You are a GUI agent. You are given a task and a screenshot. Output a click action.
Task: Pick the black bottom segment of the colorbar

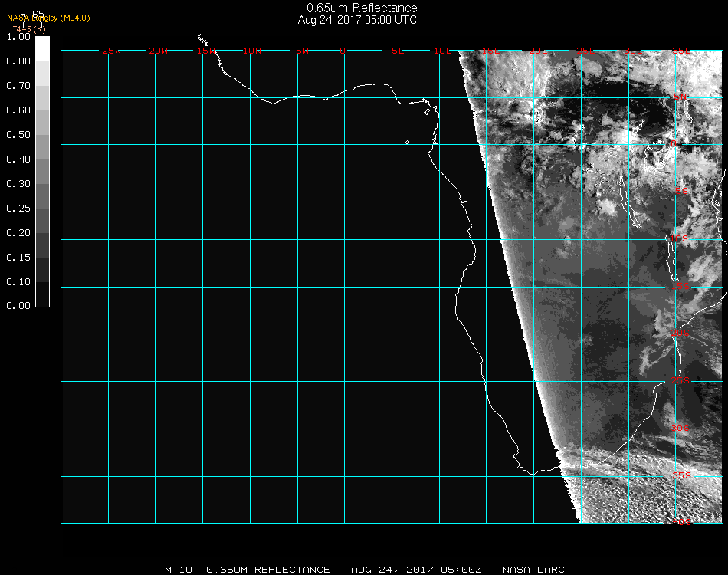[x=42, y=294]
